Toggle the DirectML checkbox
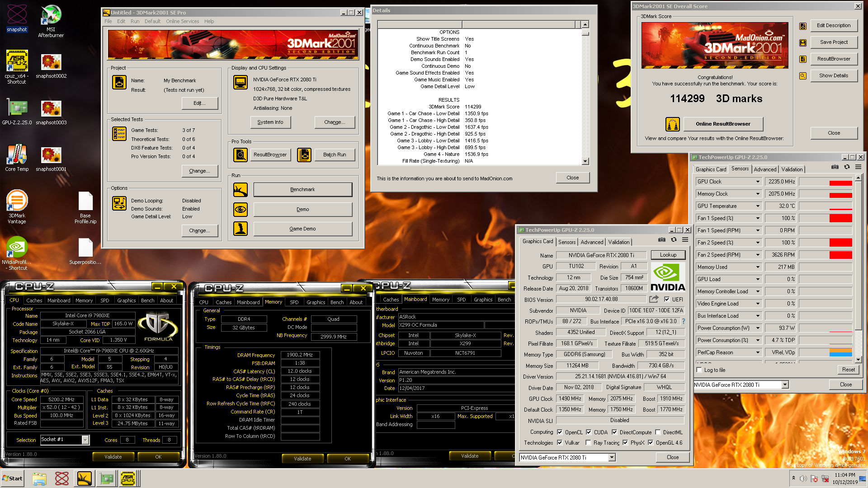The image size is (868, 488). (658, 432)
